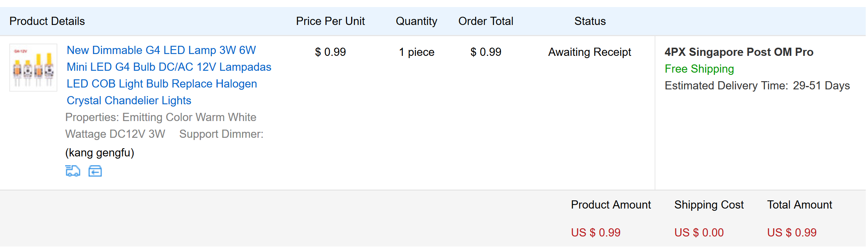Click the delivery truck icon under the seller name
868x251 pixels.
click(73, 171)
